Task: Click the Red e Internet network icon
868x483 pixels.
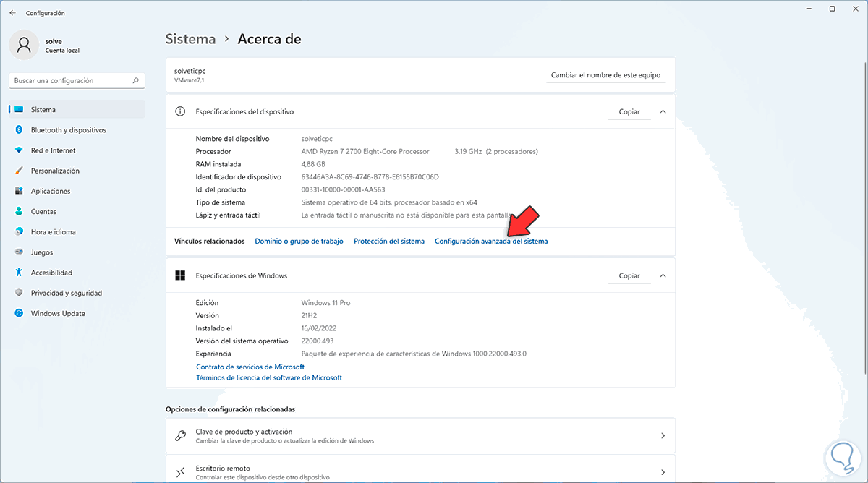Action: click(19, 150)
